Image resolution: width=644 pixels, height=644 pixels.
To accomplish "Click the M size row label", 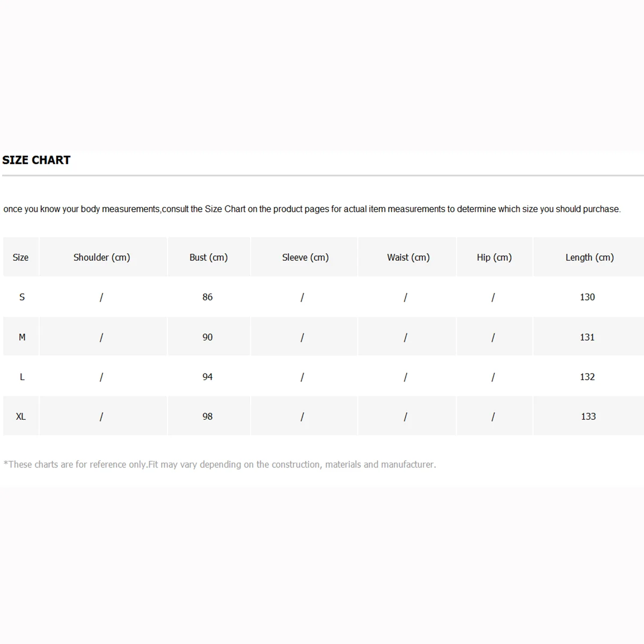I will tap(22, 338).
